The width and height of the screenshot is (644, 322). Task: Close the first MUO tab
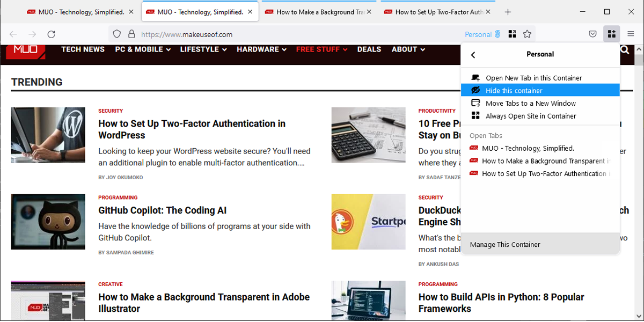[131, 12]
